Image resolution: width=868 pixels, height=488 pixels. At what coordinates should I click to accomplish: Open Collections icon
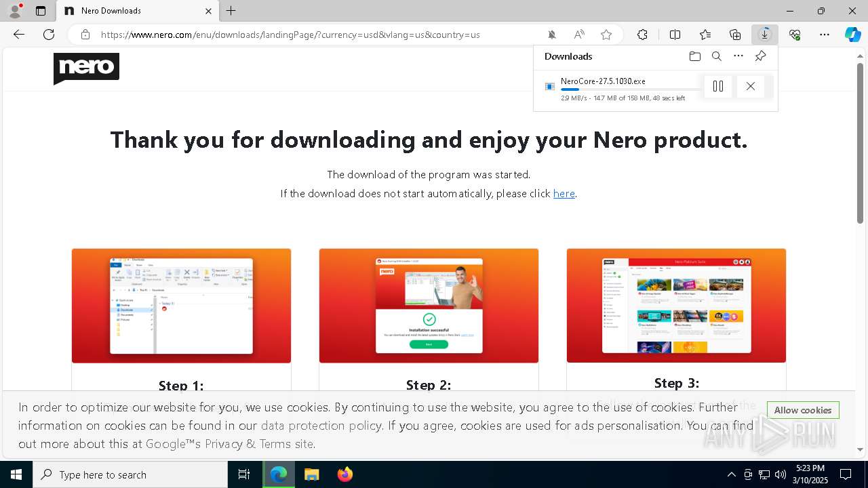coord(735,35)
